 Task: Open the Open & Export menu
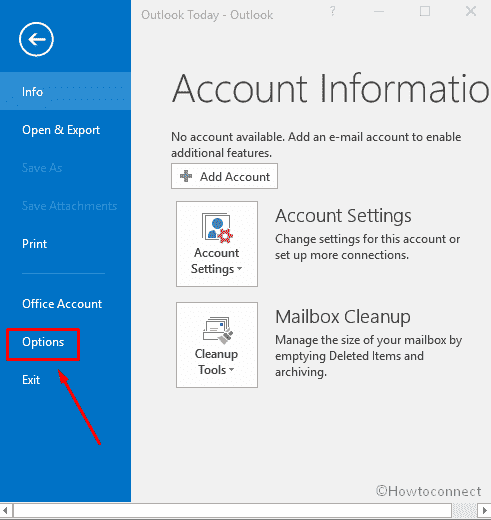pyautogui.click(x=61, y=130)
